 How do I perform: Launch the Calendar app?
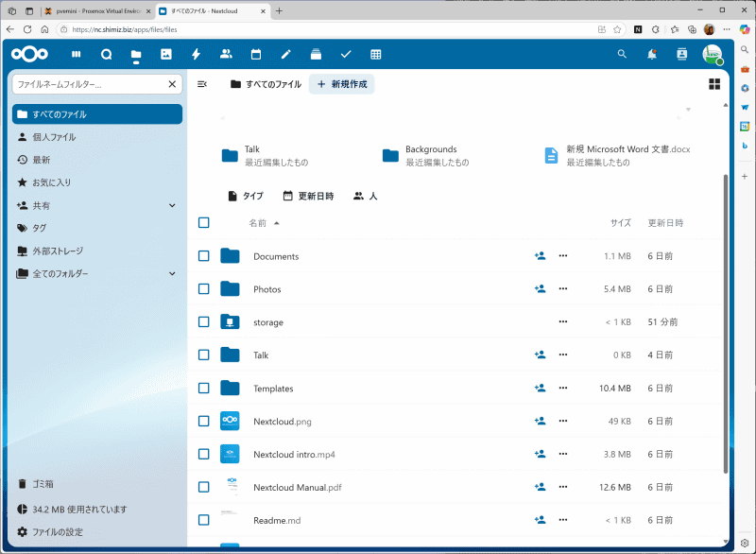(x=255, y=54)
